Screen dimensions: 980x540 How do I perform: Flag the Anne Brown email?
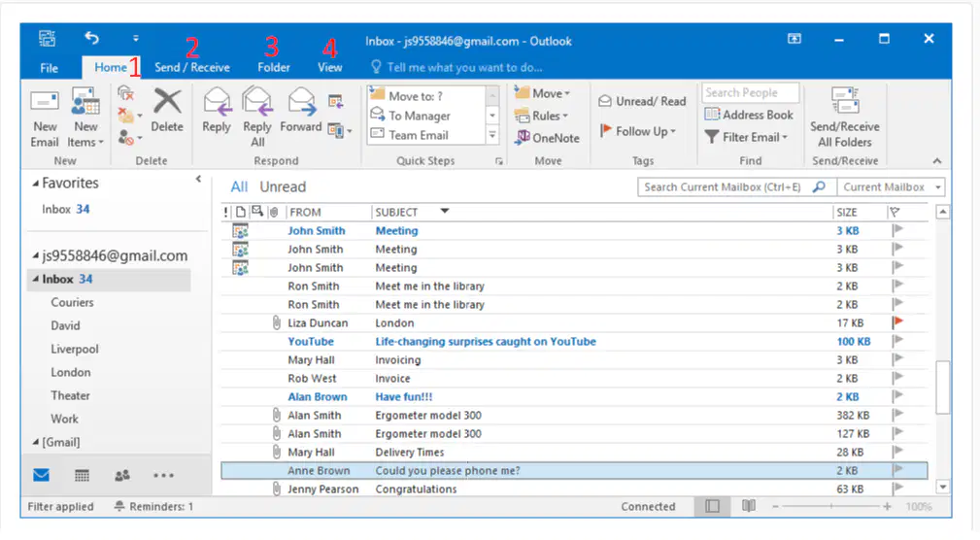[x=898, y=470]
